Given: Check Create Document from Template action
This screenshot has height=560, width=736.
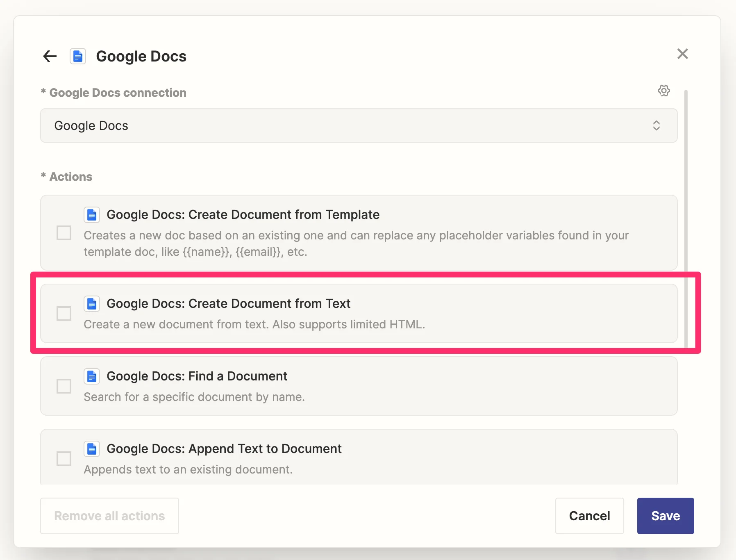Looking at the screenshot, I should tap(64, 233).
